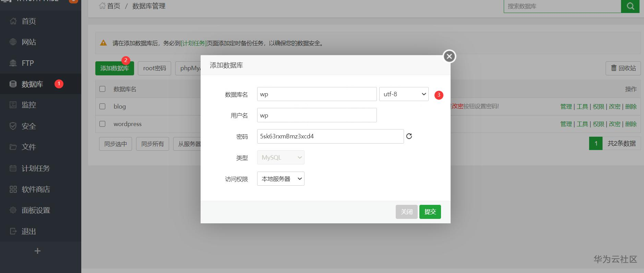Open 软件商店 in the sidebar menu
Image resolution: width=644 pixels, height=273 pixels.
(36, 189)
